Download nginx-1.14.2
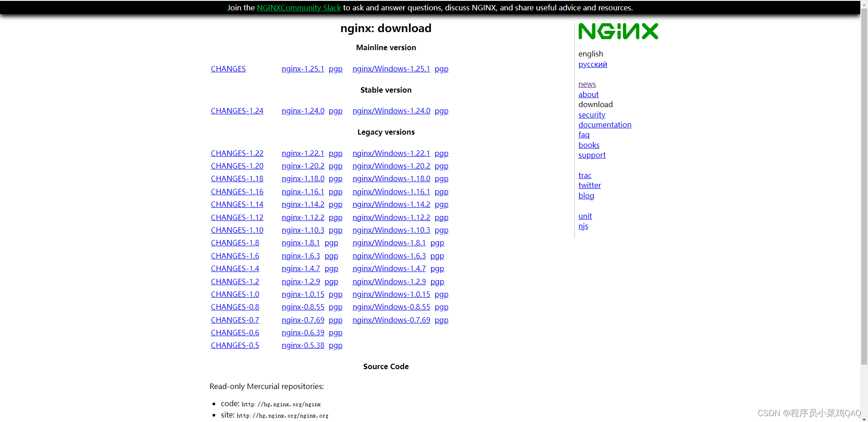Screen dimensions: 868x422 point(303,204)
